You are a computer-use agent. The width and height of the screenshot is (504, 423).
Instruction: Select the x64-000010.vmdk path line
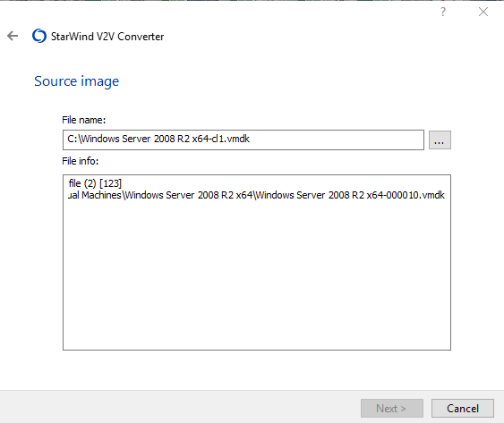256,195
